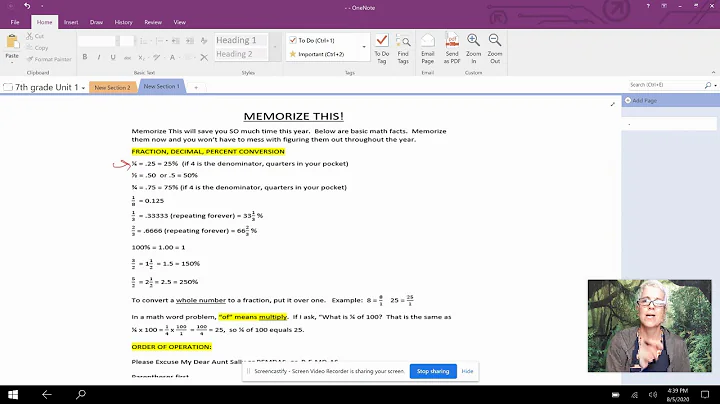Click the increase indent icon
Screen dimensions: 720x404
[190, 41]
